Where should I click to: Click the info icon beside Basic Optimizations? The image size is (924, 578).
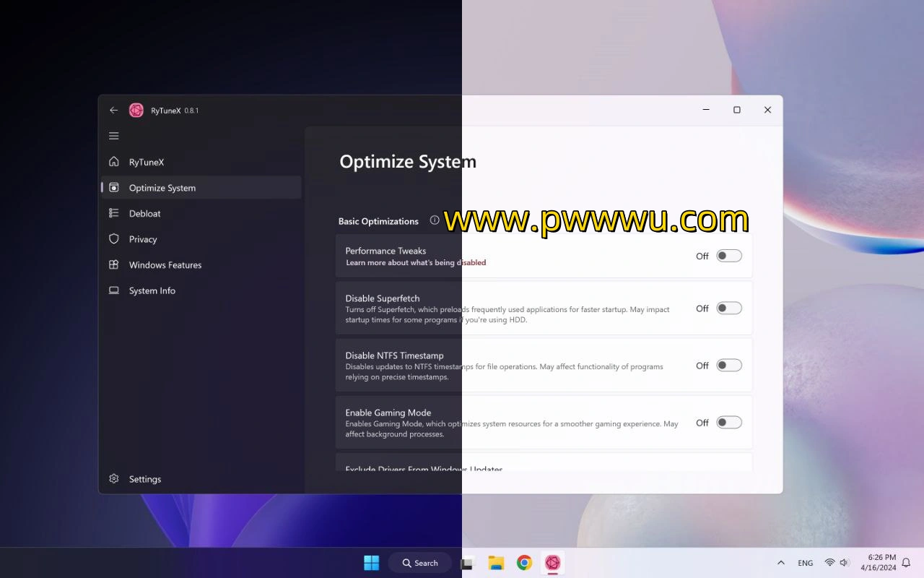click(x=435, y=220)
